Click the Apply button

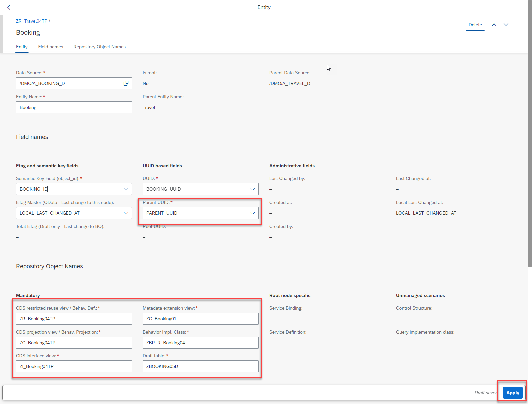tap(513, 393)
